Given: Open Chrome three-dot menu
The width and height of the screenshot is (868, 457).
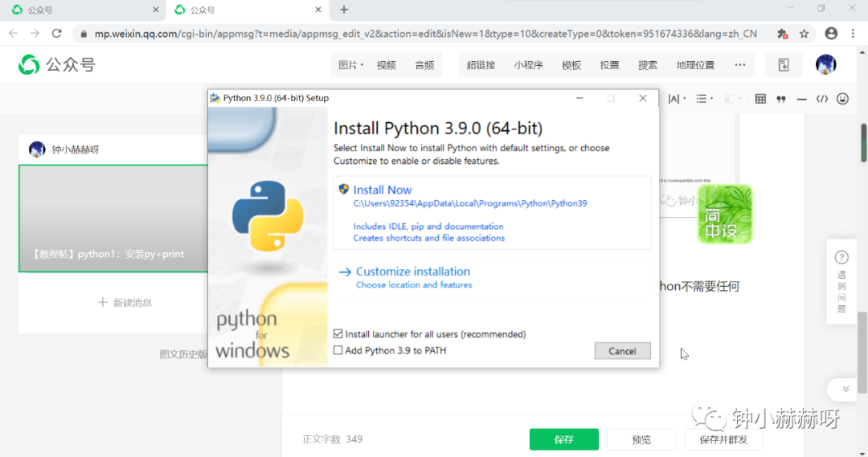Looking at the screenshot, I should [x=853, y=34].
